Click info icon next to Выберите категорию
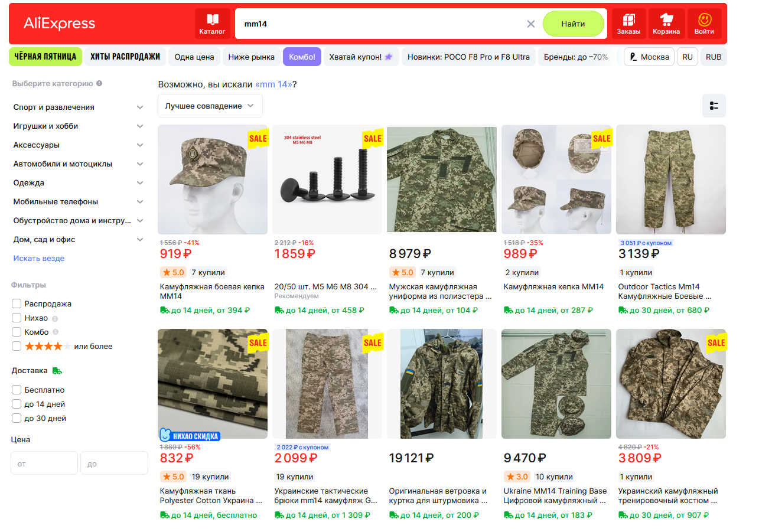This screenshot has width=759, height=532. [99, 83]
